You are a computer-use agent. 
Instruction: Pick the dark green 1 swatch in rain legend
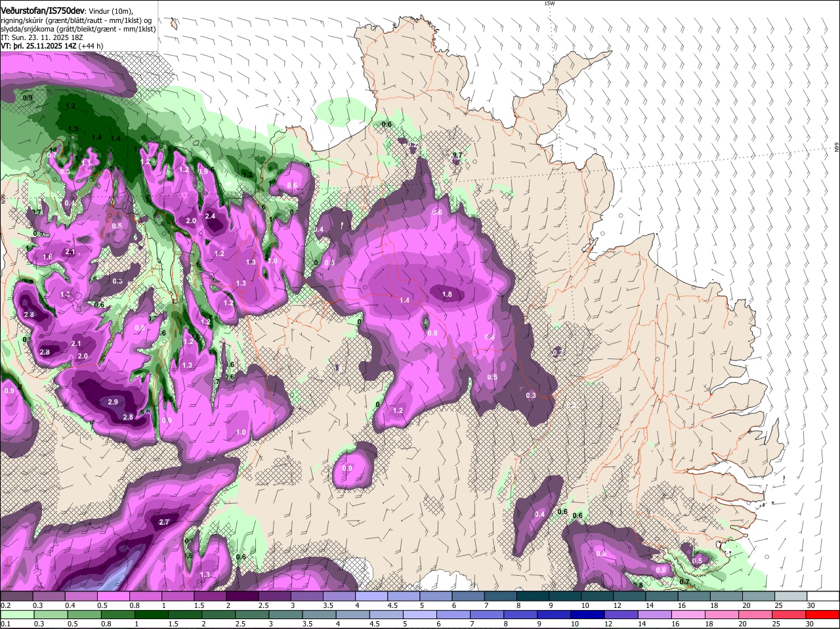point(152,615)
